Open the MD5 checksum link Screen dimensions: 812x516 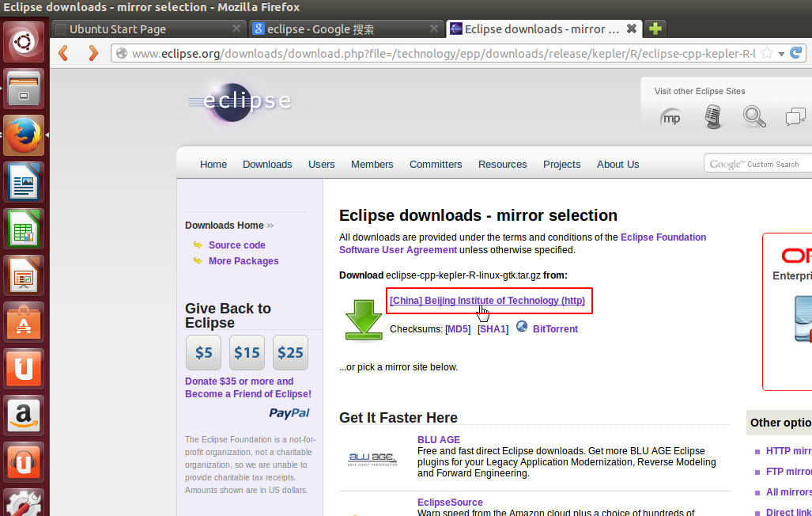pos(458,328)
